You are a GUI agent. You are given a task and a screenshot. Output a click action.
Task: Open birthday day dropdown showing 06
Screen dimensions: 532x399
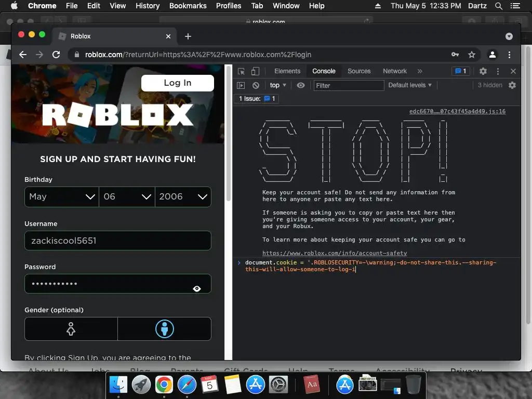click(127, 197)
